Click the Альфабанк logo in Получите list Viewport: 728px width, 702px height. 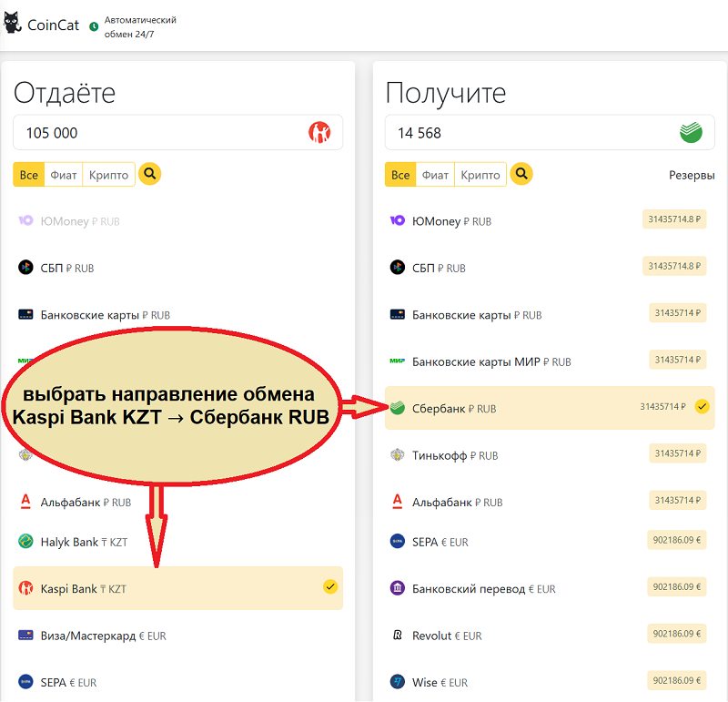pyautogui.click(x=398, y=502)
